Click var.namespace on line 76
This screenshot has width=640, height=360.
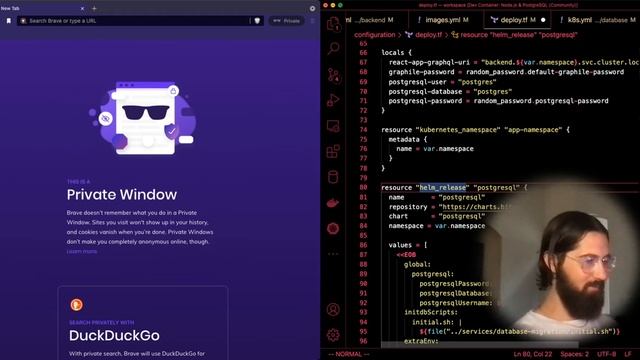point(448,149)
